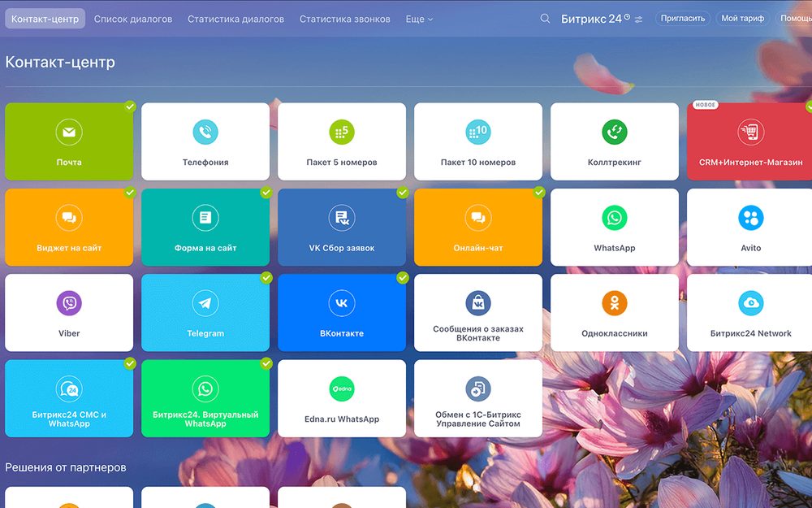Click the Решения от партнеров heading
The height and width of the screenshot is (508, 812).
66,467
